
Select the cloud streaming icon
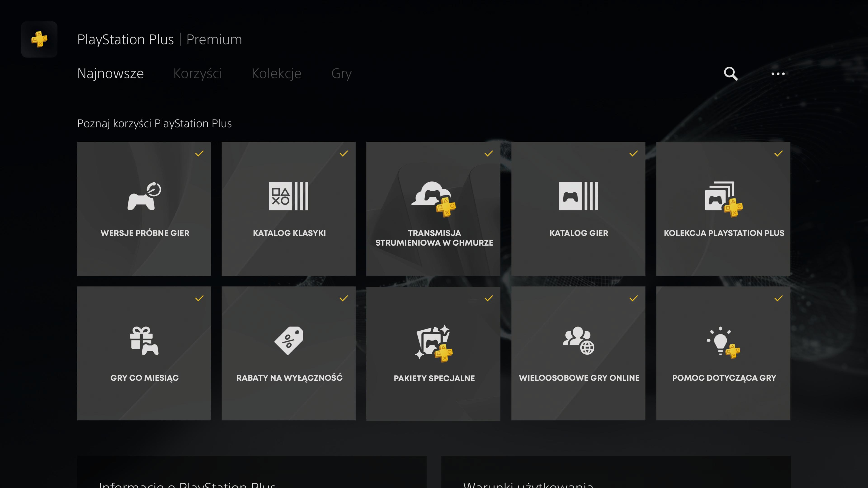tap(434, 199)
